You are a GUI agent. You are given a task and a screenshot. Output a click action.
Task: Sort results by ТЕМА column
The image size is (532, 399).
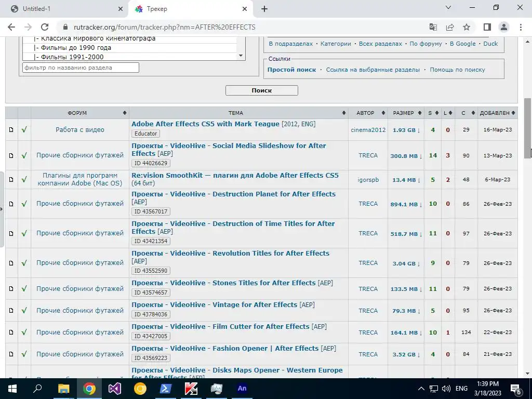pos(238,113)
